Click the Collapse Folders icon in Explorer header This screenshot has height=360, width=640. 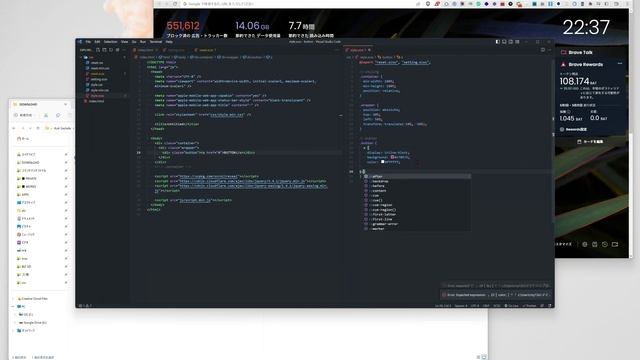[x=118, y=50]
